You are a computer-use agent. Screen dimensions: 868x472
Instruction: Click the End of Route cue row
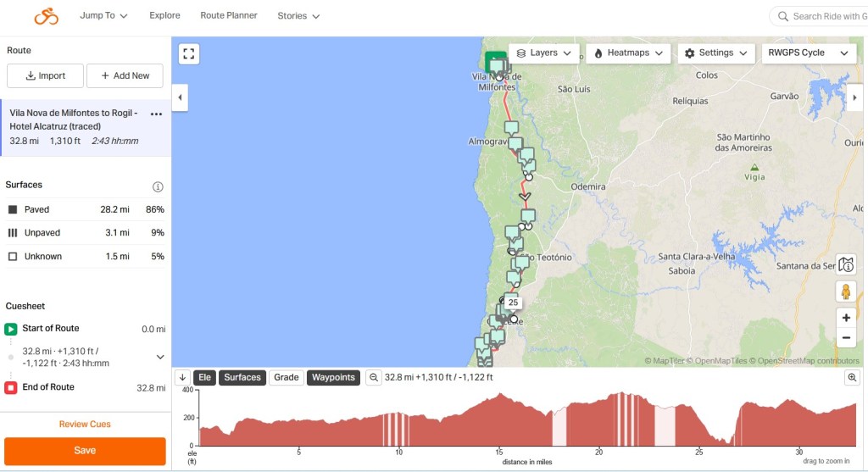point(86,387)
